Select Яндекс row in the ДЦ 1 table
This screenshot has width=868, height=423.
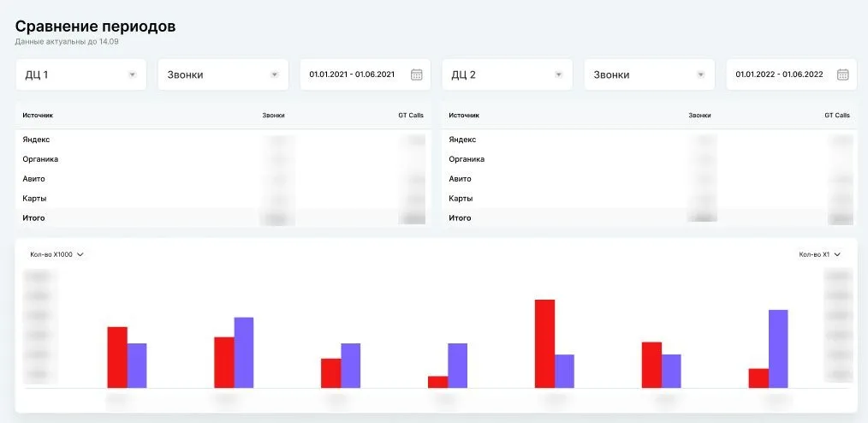point(36,140)
